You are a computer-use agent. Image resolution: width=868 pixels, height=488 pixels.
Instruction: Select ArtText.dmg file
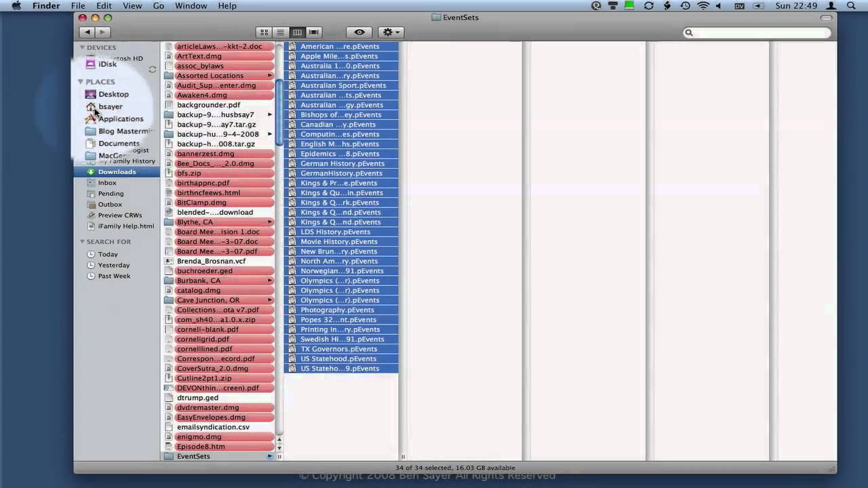(218, 56)
